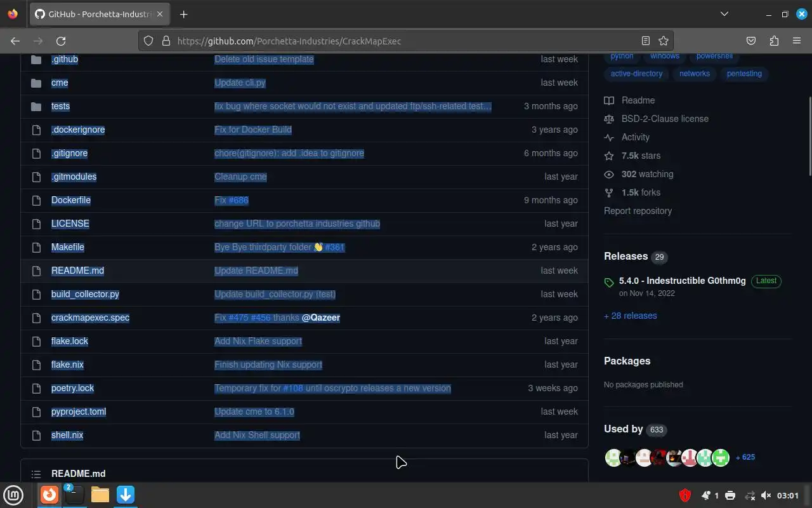Open the tests folder
The image size is (812, 508).
pos(61,106)
